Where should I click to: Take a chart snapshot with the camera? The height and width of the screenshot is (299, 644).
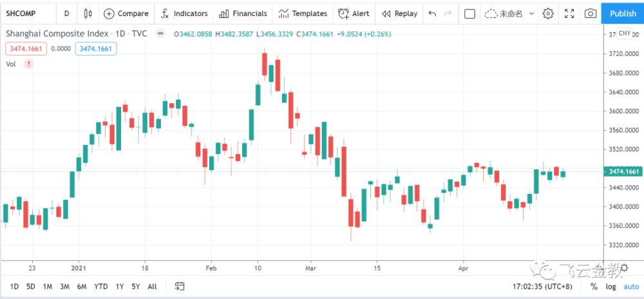(590, 13)
